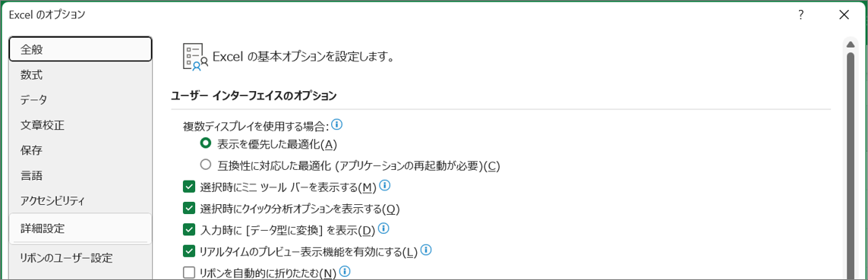Click info icon beside データ型に変換 option
Viewport: 868px width, 280px height.
click(383, 228)
